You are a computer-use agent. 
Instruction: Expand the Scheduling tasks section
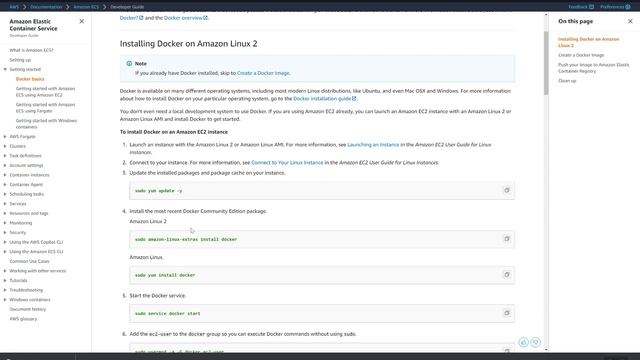tap(5, 194)
